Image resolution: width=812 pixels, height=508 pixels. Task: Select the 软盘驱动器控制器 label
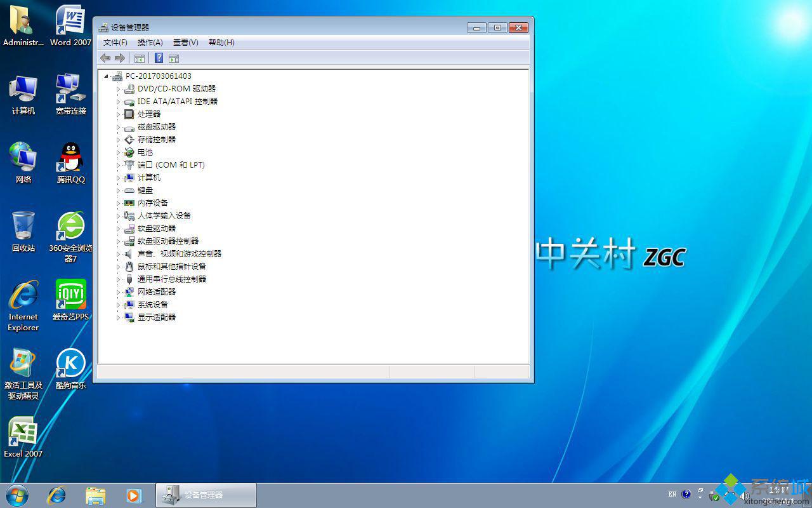pos(168,241)
